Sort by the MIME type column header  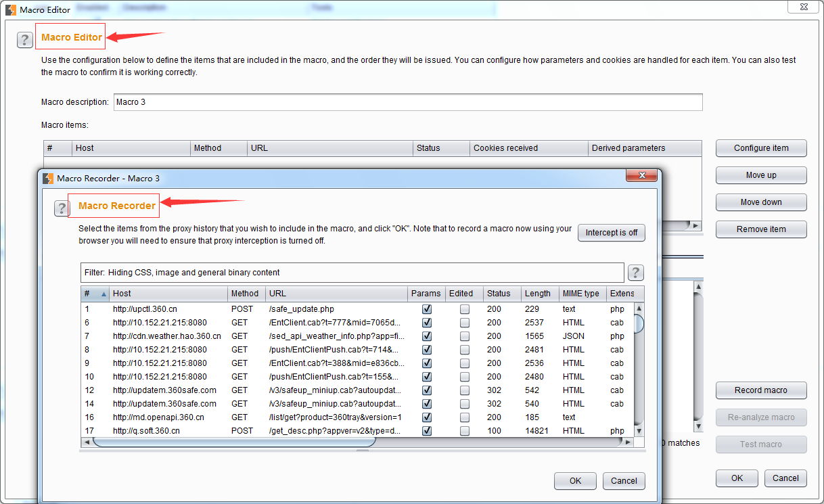click(580, 294)
